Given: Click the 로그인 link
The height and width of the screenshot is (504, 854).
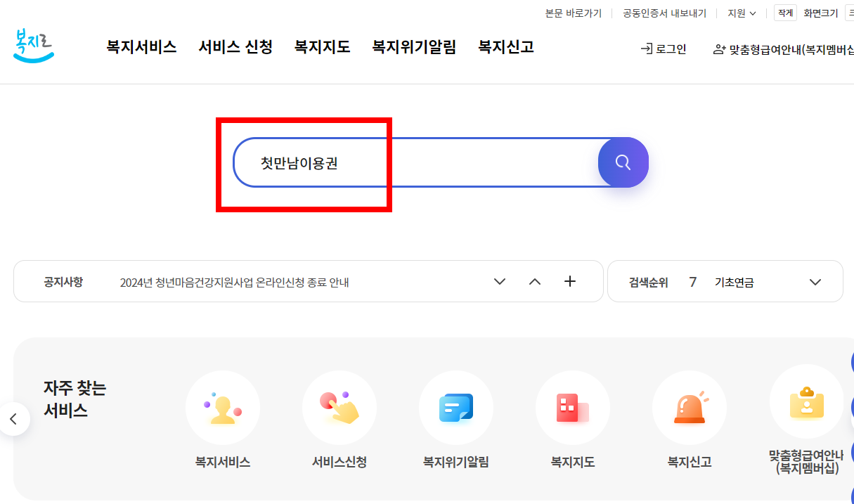Looking at the screenshot, I should (x=664, y=49).
